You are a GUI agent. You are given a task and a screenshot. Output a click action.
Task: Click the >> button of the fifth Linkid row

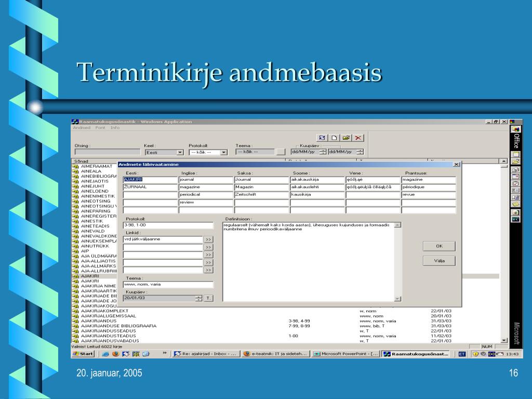(208, 270)
